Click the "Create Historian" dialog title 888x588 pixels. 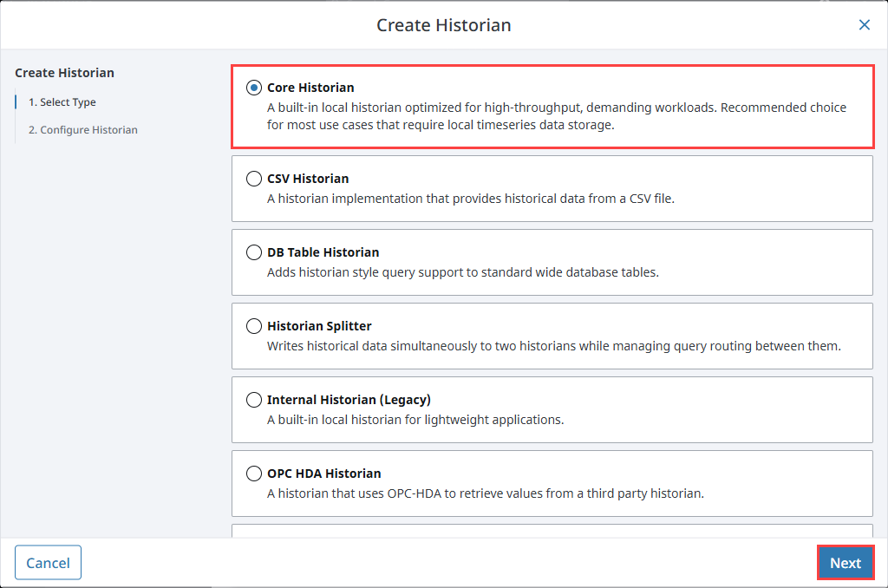point(443,25)
